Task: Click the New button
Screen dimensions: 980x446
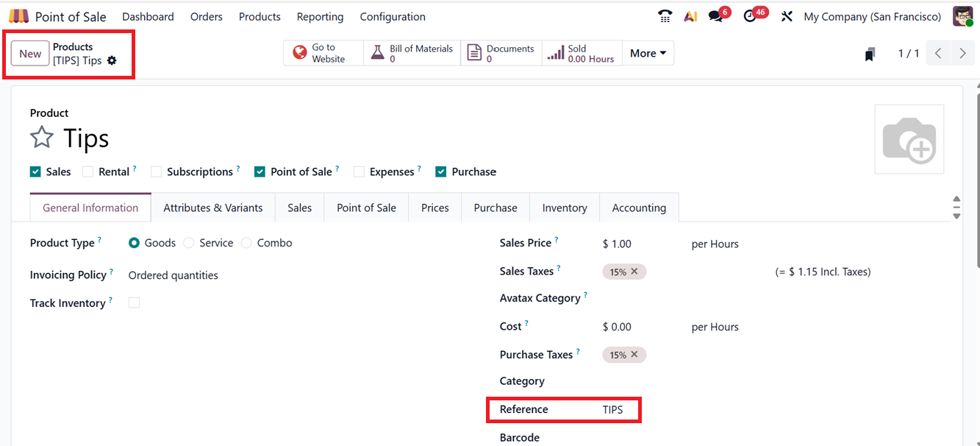Action: click(x=30, y=53)
